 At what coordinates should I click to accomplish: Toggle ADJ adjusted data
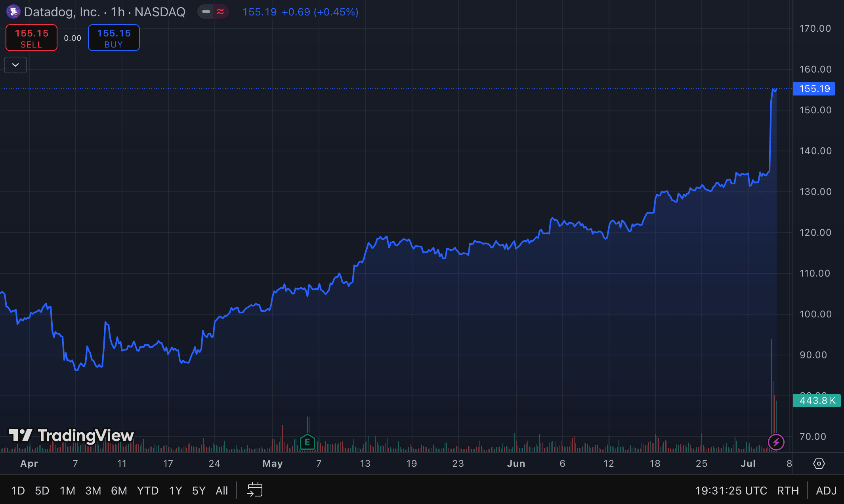click(826, 491)
